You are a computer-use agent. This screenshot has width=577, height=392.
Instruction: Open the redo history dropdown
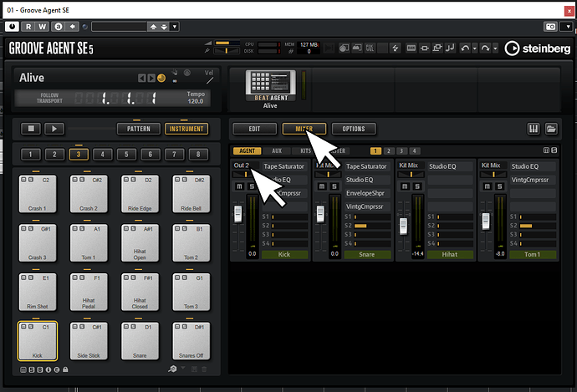[495, 48]
